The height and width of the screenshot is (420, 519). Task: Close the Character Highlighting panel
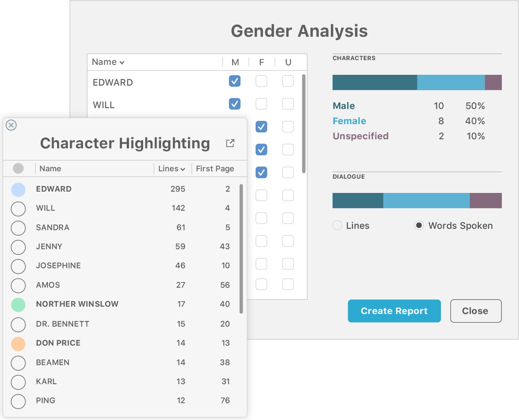11,125
